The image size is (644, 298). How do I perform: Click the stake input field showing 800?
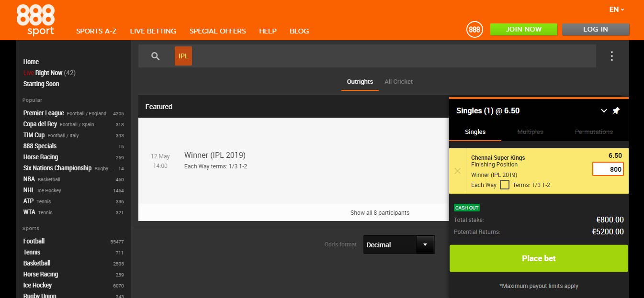click(x=608, y=169)
